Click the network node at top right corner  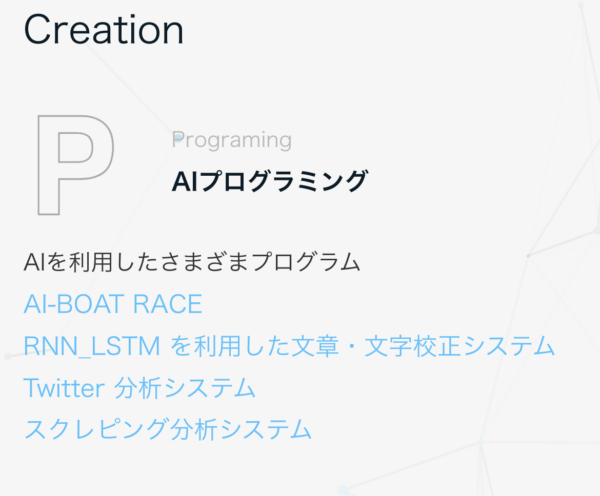[x=581, y=5]
